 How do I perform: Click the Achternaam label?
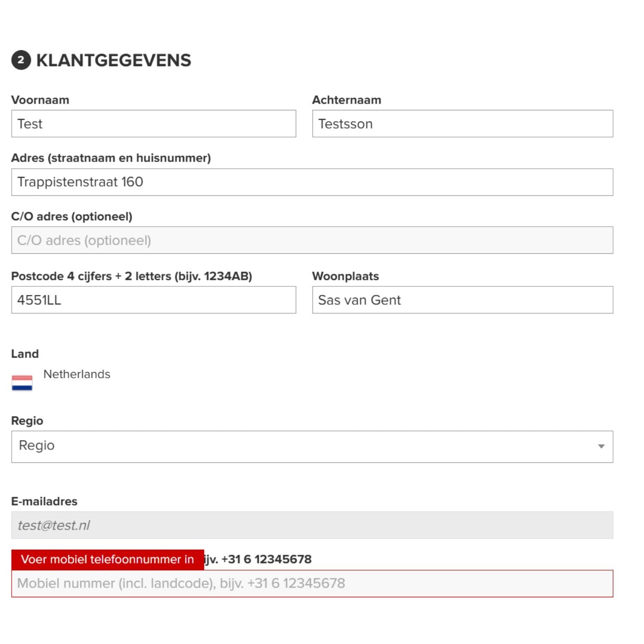click(346, 100)
